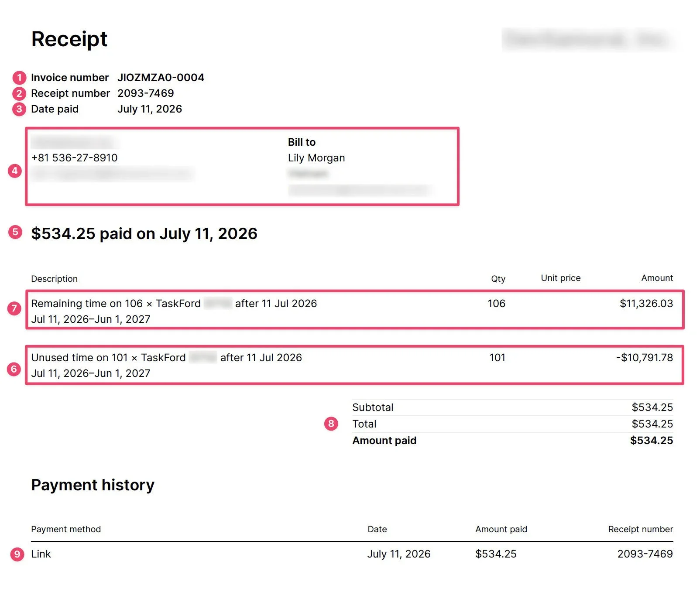Screen dimensions: 700x609
Task: Click receipt number in payment history row
Action: [645, 554]
